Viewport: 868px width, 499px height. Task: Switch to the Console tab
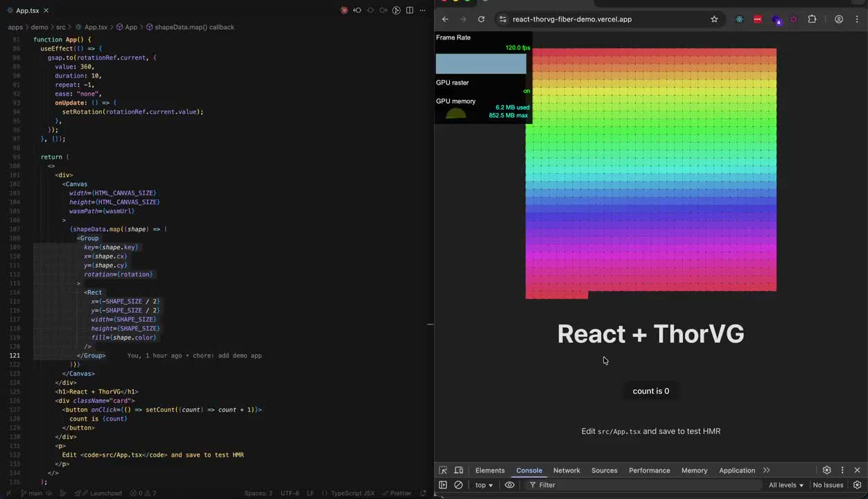click(x=529, y=471)
